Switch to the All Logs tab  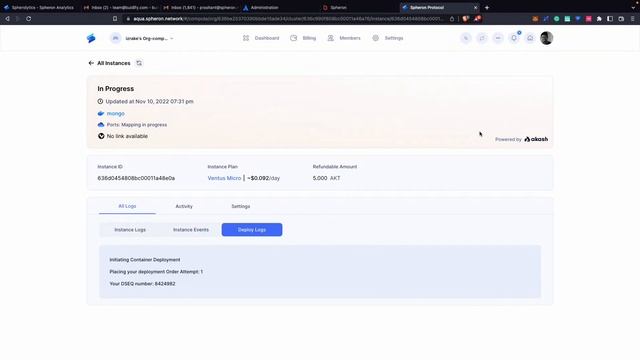(127, 206)
